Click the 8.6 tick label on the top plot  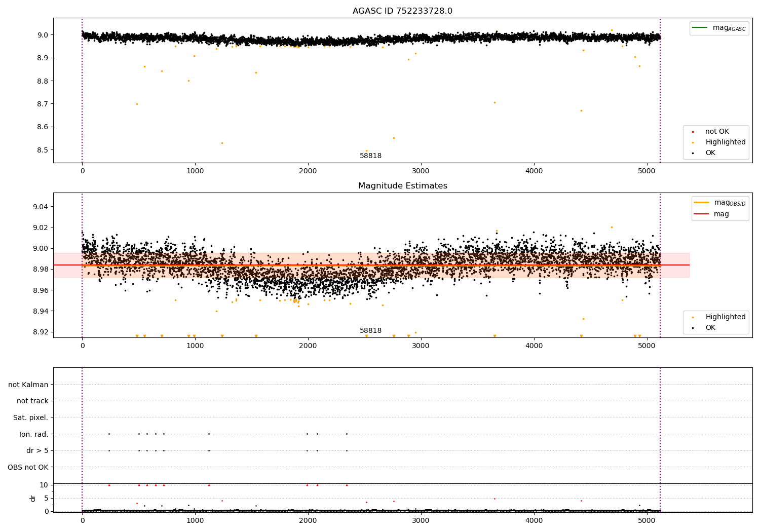43,127
